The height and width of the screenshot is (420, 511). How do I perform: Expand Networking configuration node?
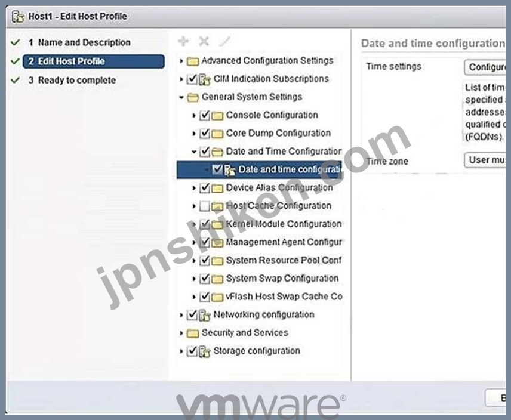[181, 315]
